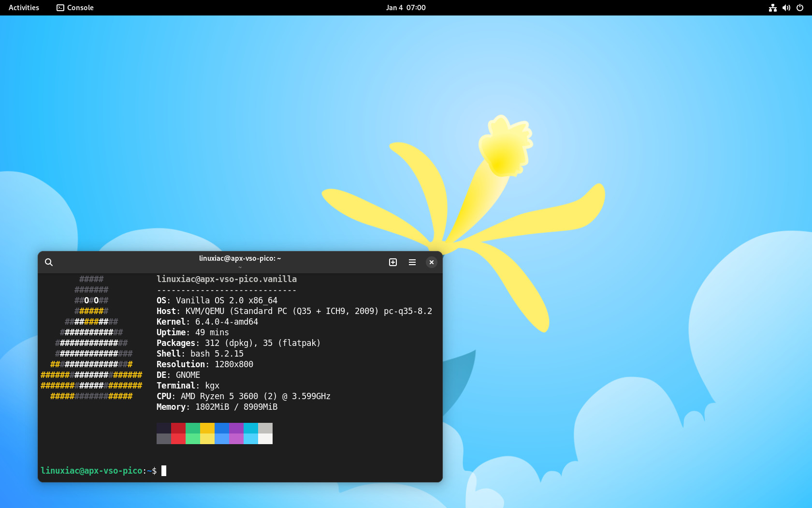Click the DE line GNOME
The image size is (812, 508).
tap(178, 375)
